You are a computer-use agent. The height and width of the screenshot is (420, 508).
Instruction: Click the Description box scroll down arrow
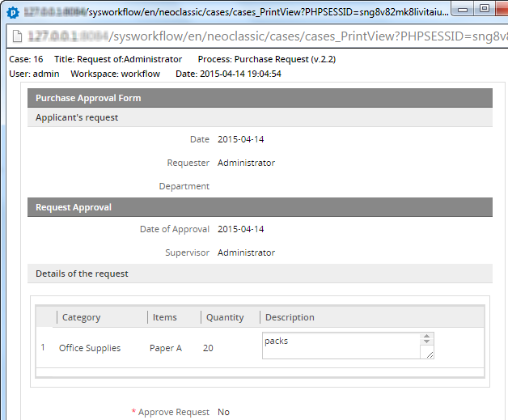(x=427, y=345)
